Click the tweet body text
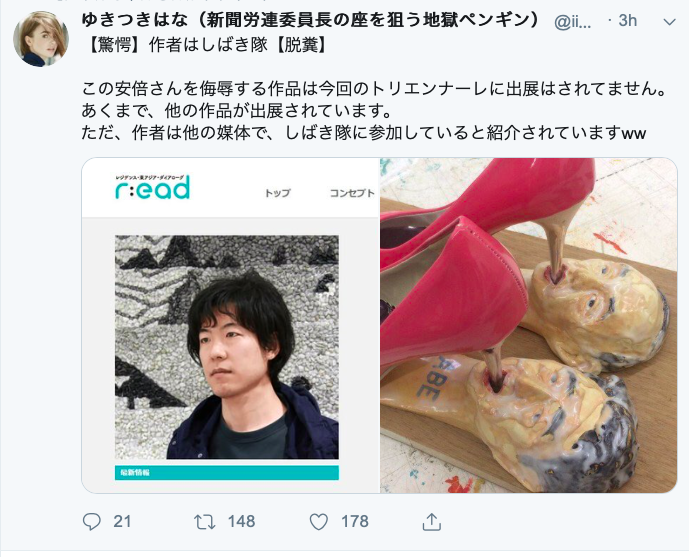This screenshot has height=557, width=689. click(374, 111)
